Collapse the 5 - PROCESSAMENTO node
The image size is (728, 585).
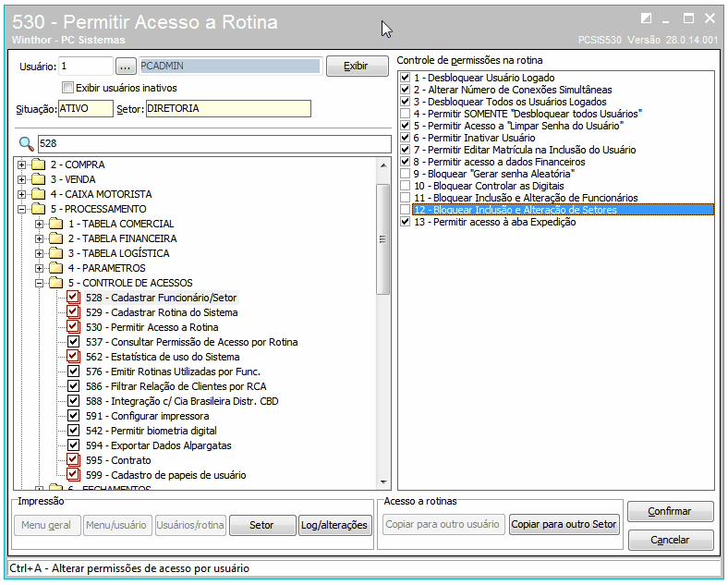[x=21, y=210]
